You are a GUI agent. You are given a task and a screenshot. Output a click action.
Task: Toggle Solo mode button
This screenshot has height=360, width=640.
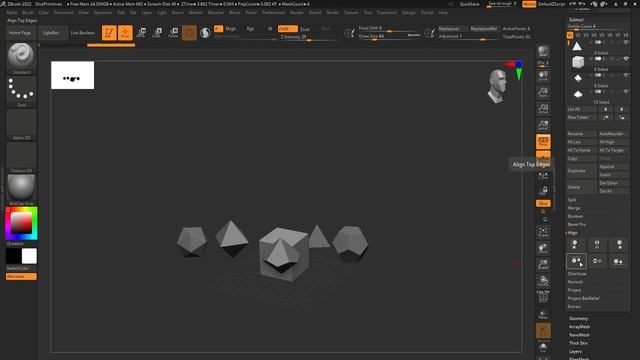[x=543, y=347]
